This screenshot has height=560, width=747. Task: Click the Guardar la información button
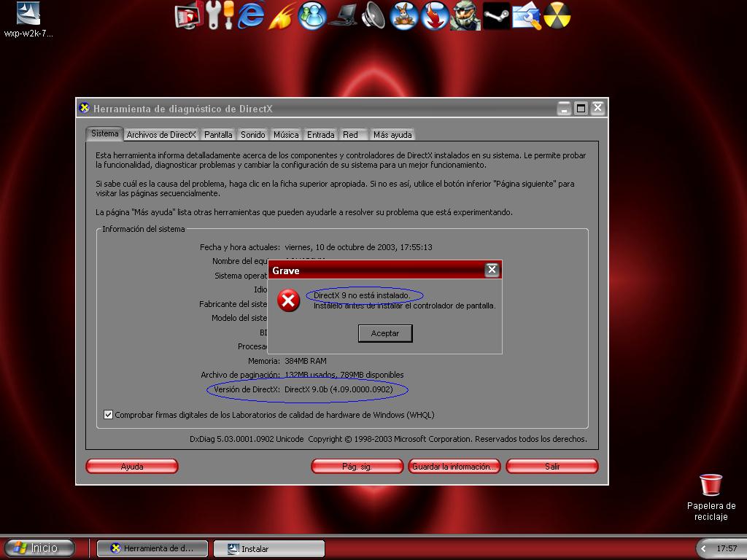coord(454,467)
